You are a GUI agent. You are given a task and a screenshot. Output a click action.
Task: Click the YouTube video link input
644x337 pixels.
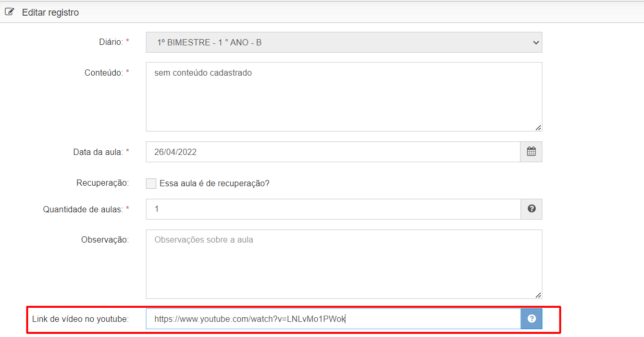click(333, 319)
